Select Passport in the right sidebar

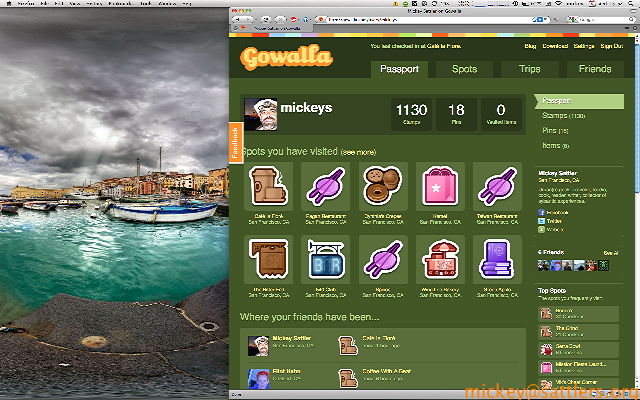point(579,101)
